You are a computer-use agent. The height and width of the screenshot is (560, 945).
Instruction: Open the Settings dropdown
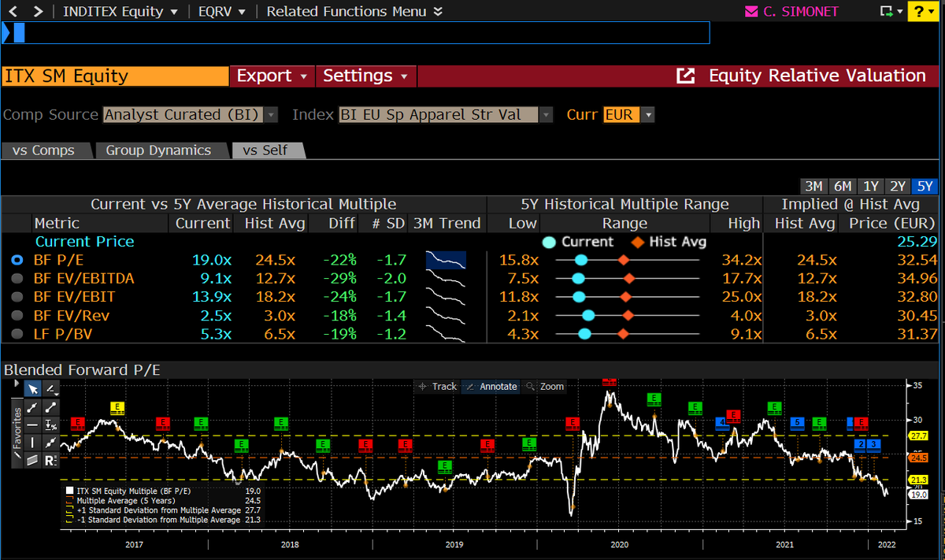pyautogui.click(x=366, y=76)
